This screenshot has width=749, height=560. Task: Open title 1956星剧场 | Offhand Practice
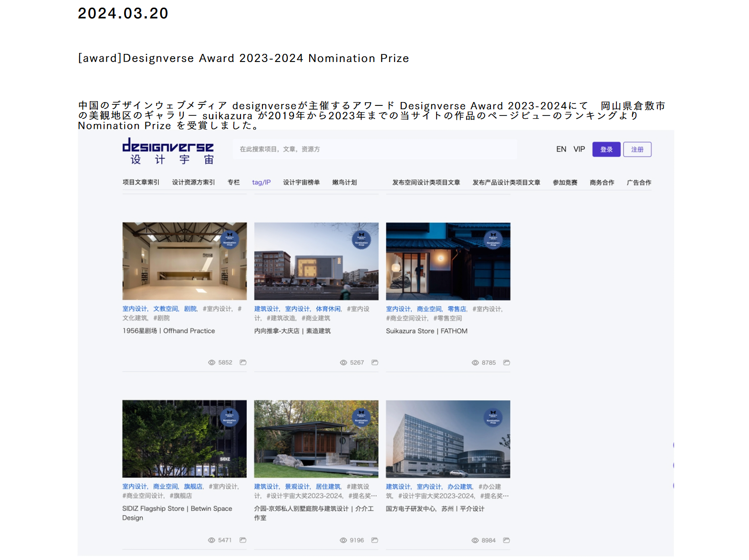(169, 331)
